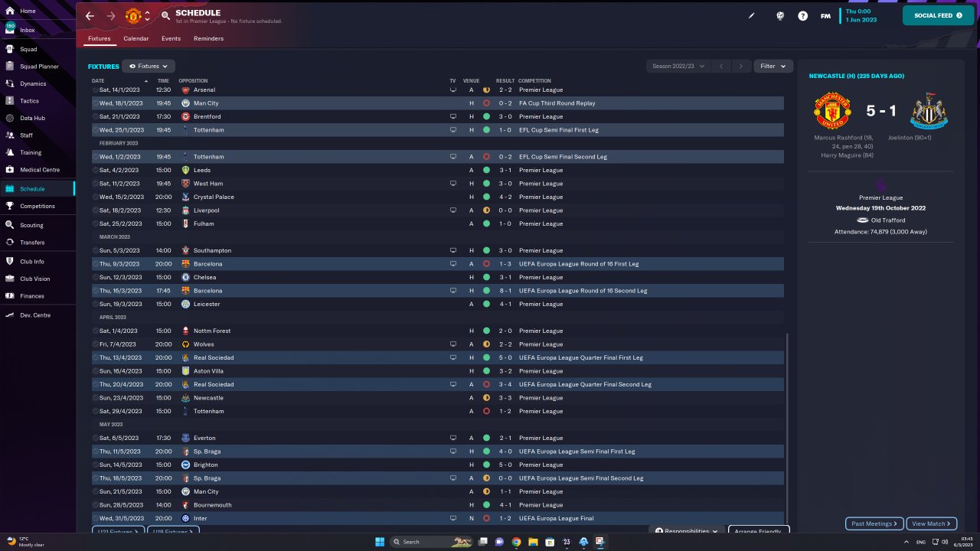Open the Windows Start menu
This screenshot has height=551, width=980.
pyautogui.click(x=380, y=542)
